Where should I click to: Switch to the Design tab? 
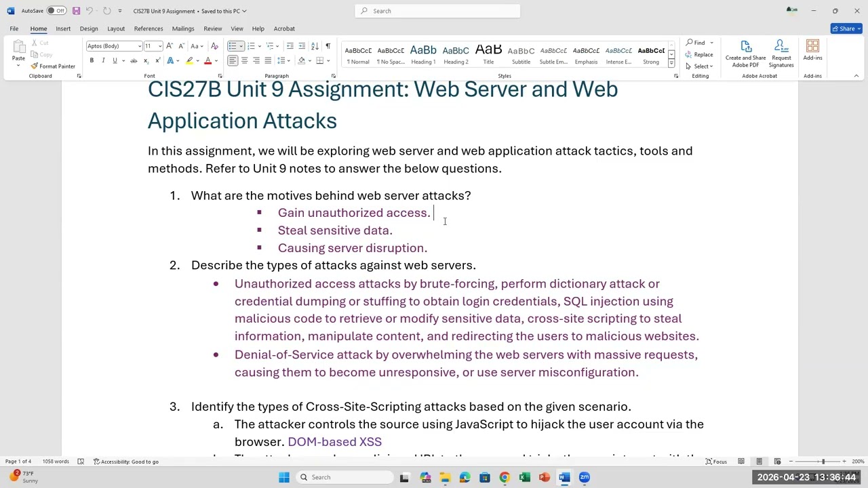pyautogui.click(x=89, y=28)
